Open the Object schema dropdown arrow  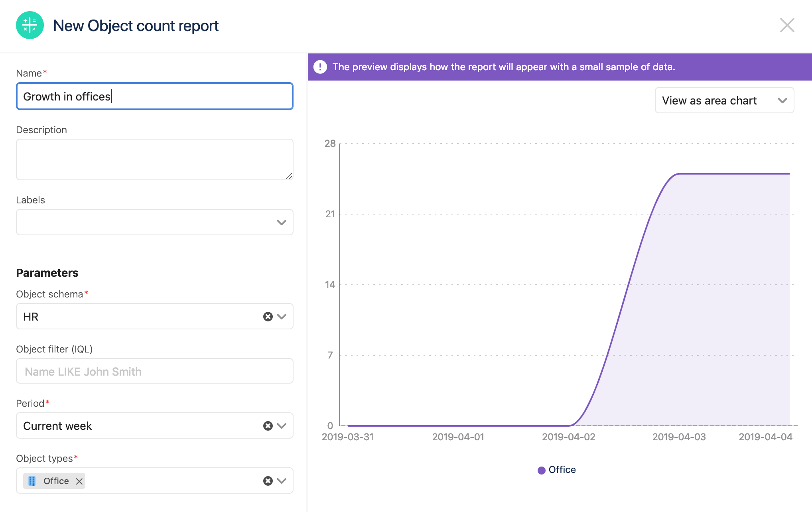tap(282, 317)
